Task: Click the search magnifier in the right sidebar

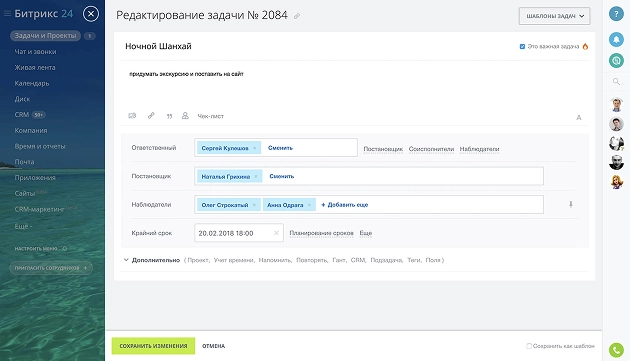Action: point(616,82)
